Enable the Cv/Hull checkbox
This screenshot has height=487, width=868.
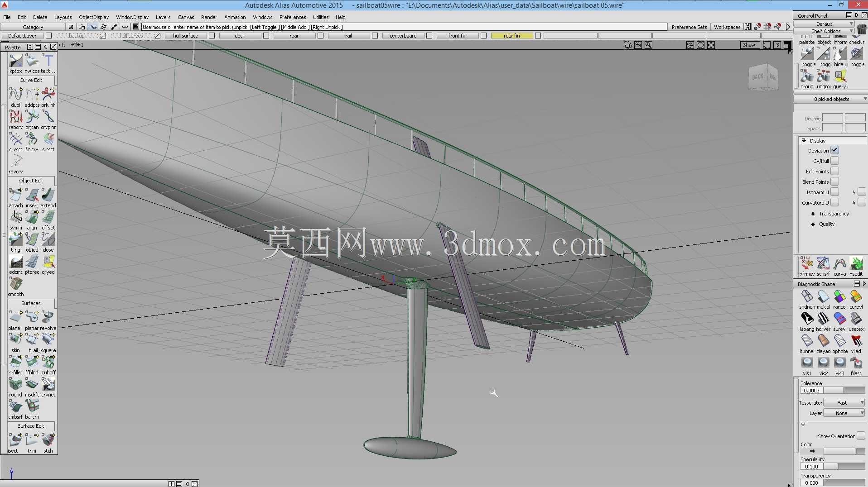834,161
